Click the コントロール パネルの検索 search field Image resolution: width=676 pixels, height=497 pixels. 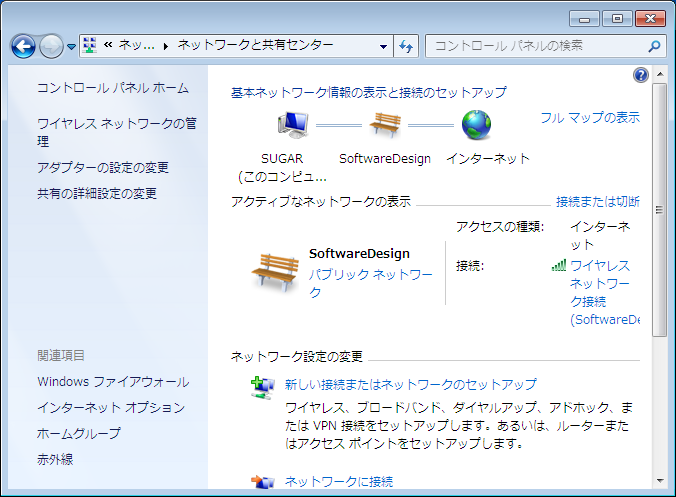(x=545, y=46)
